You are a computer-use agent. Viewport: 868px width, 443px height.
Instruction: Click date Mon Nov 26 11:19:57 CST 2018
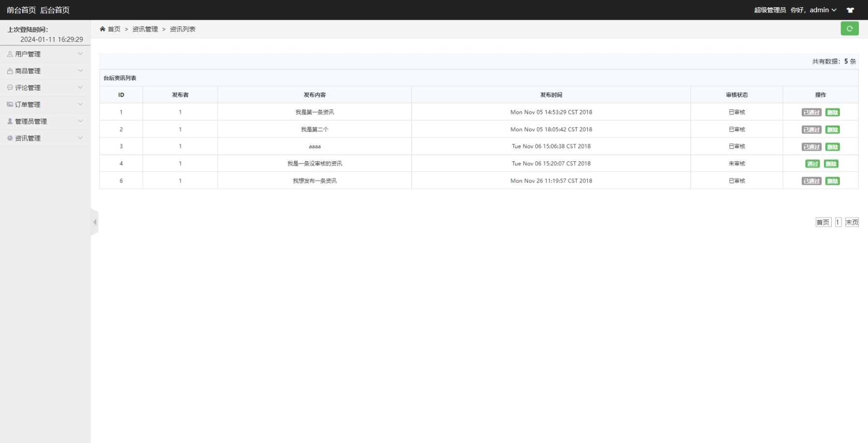551,181
